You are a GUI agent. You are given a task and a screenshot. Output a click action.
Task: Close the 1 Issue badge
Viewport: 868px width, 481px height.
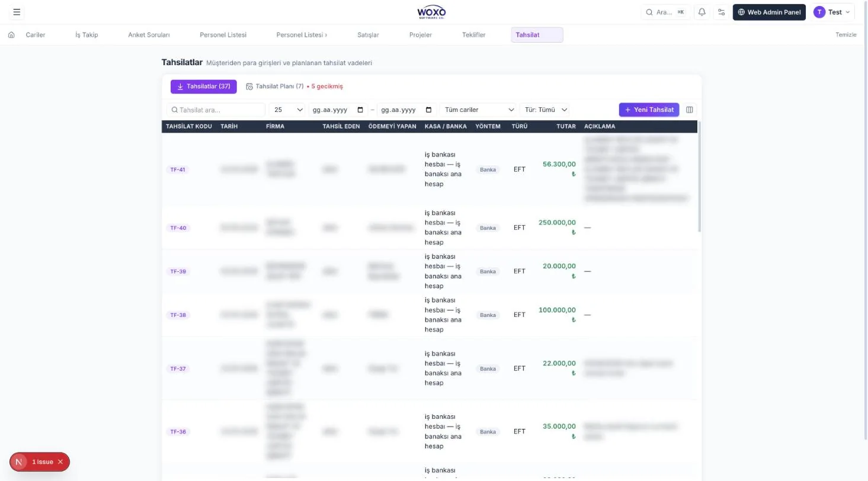(60, 462)
